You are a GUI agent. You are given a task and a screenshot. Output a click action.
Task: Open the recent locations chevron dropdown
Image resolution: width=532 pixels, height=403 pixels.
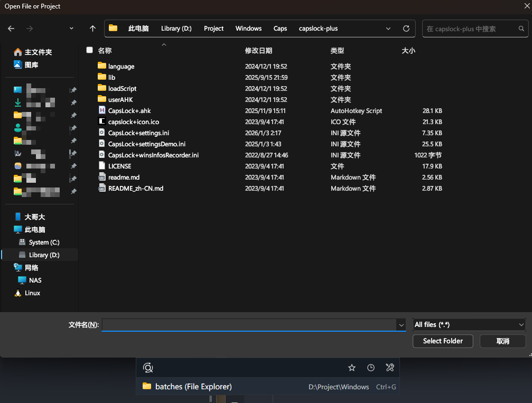[x=71, y=29]
